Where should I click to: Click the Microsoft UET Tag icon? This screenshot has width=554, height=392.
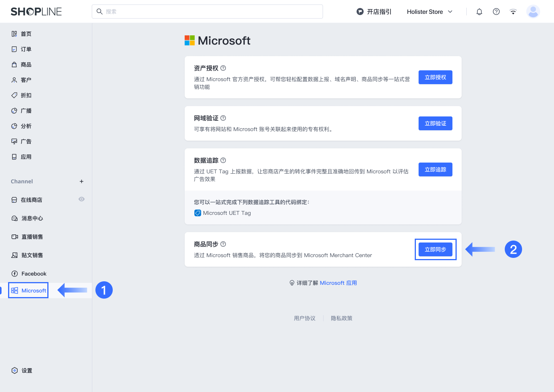tap(198, 213)
